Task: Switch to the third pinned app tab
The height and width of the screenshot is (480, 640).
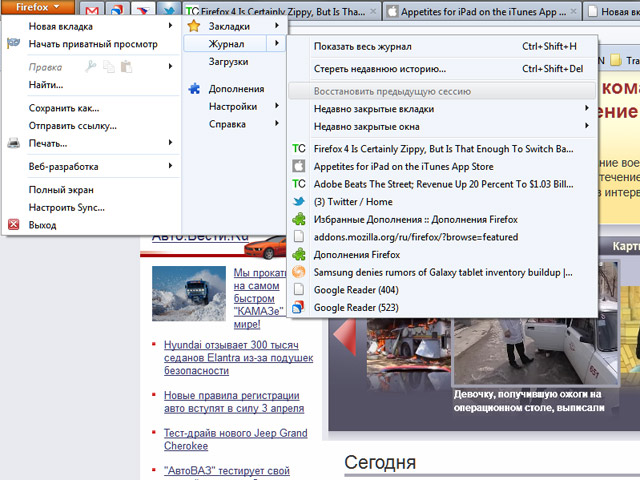Action: point(143,11)
